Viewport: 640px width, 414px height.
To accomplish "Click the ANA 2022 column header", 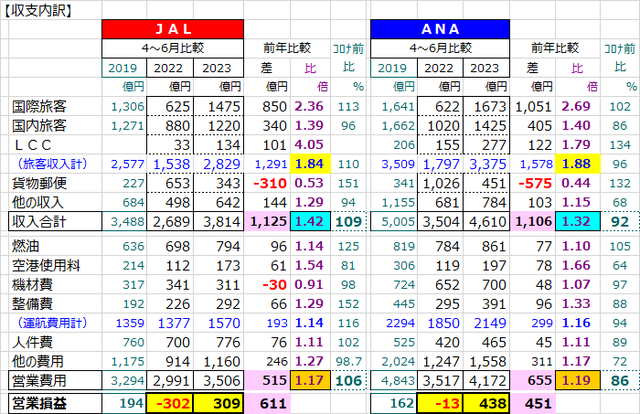I will (440, 68).
